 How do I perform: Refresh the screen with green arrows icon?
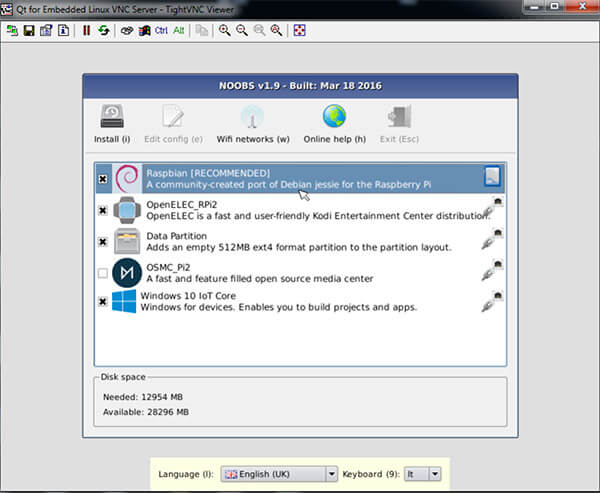pos(104,31)
